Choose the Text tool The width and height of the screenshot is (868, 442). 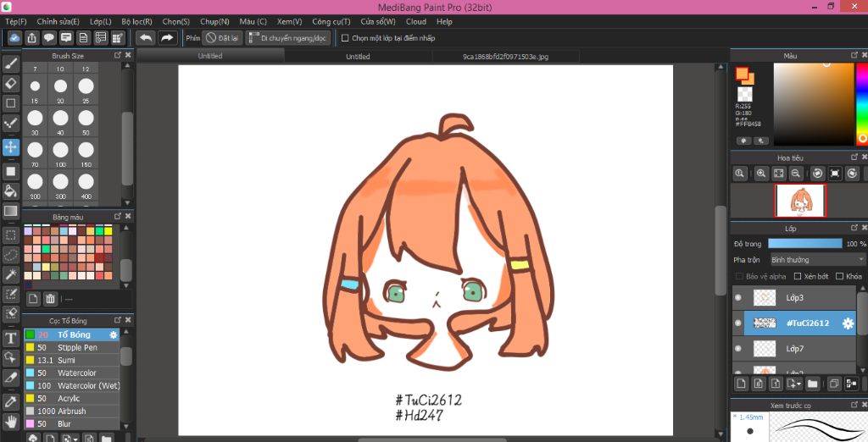10,338
